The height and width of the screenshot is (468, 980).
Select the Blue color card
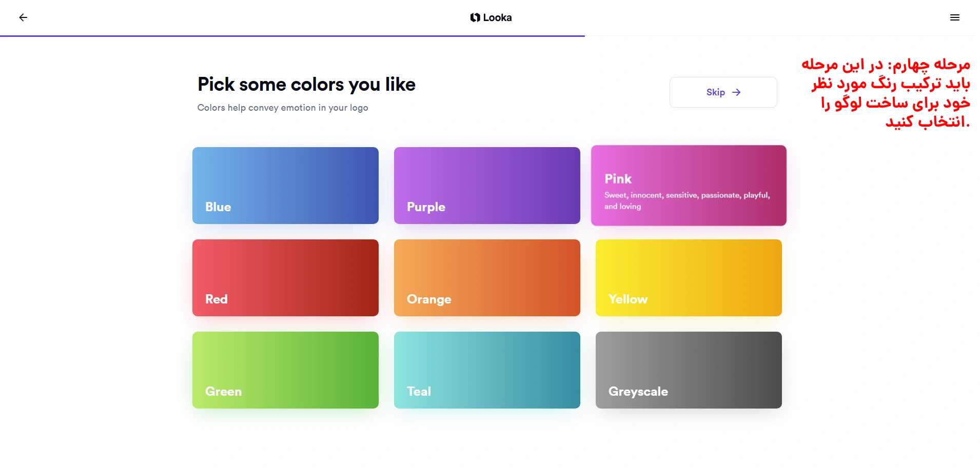click(285, 185)
